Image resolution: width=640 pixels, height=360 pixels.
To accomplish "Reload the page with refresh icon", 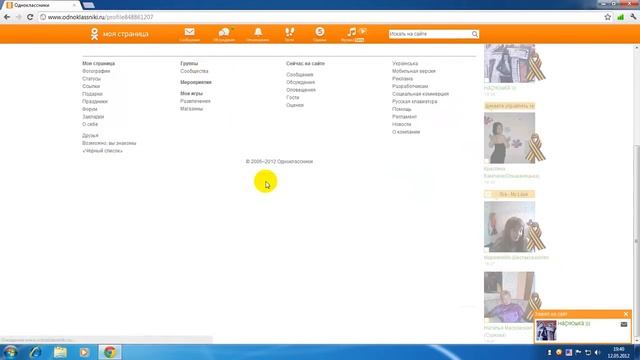I will [x=30, y=17].
